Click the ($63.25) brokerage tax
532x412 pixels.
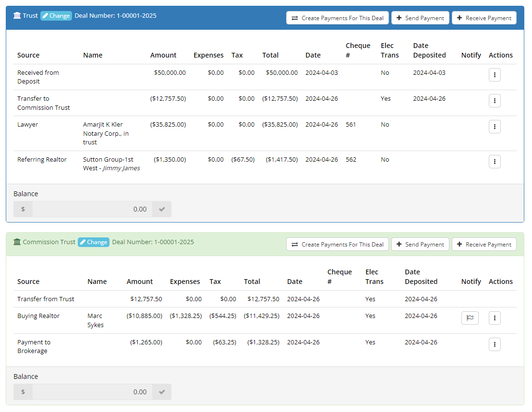click(x=224, y=342)
